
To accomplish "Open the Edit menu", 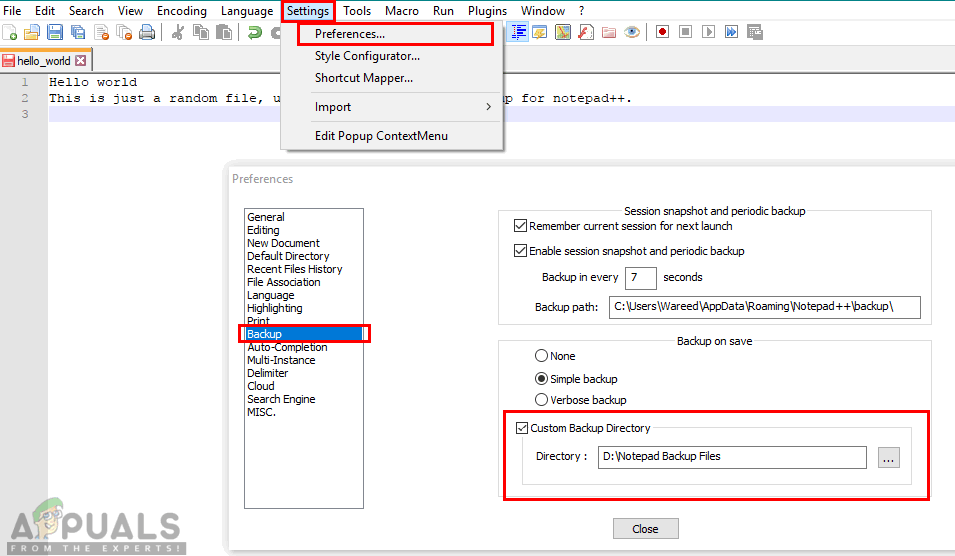I will [44, 11].
